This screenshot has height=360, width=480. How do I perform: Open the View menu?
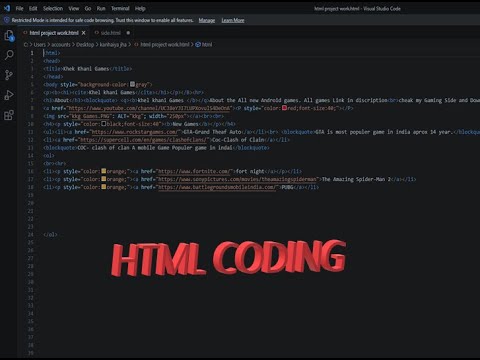point(74,8)
